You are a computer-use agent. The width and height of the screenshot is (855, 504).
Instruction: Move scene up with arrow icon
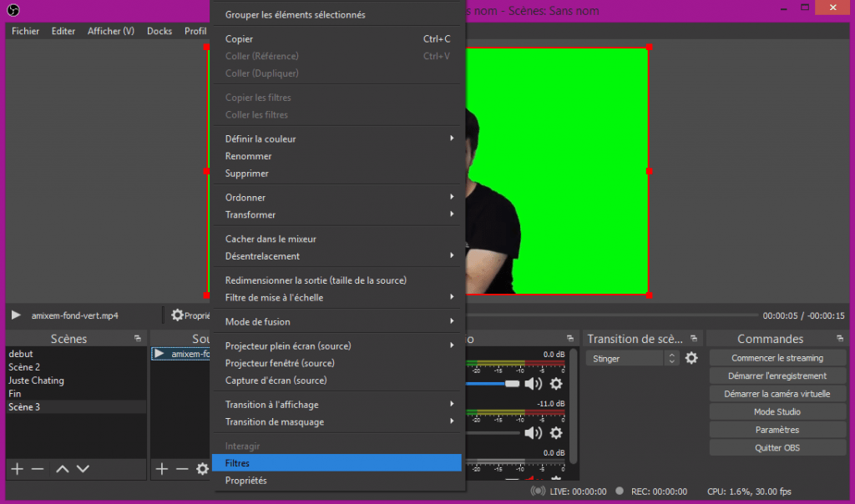coord(63,469)
